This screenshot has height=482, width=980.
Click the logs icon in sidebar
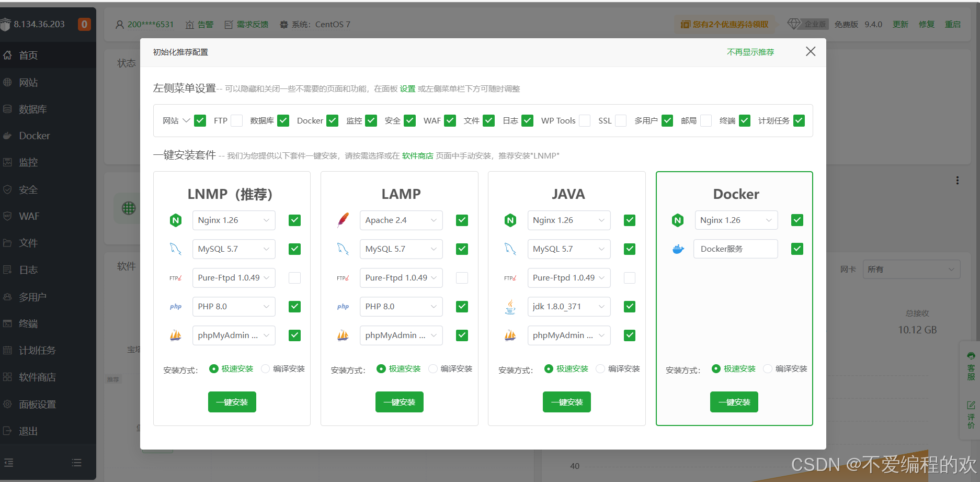click(x=7, y=270)
